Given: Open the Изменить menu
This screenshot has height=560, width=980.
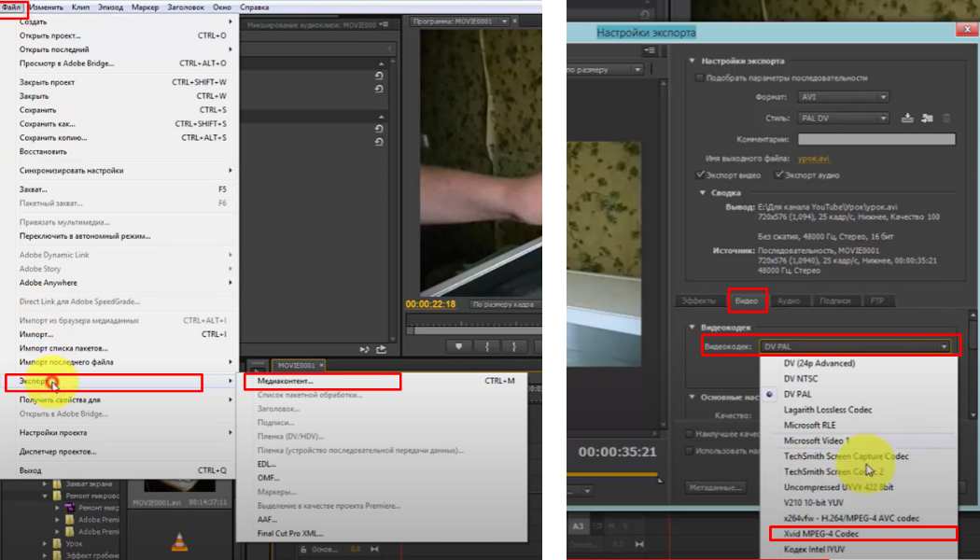Looking at the screenshot, I should pyautogui.click(x=46, y=7).
